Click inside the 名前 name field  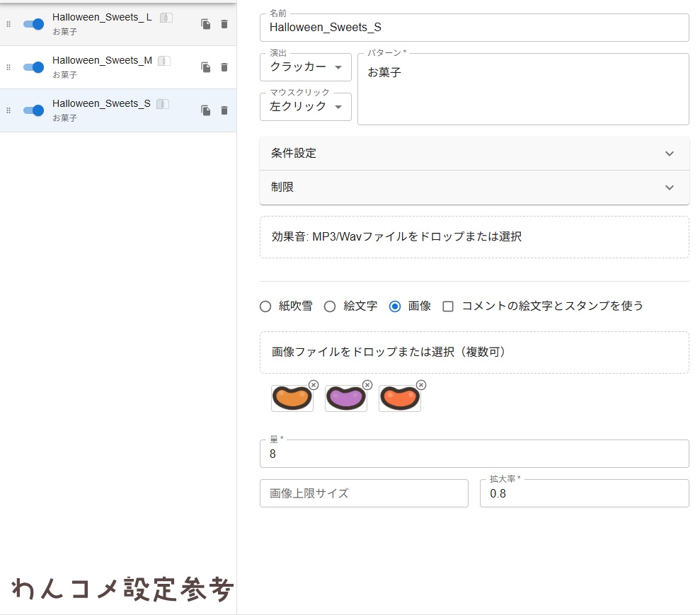[x=474, y=27]
